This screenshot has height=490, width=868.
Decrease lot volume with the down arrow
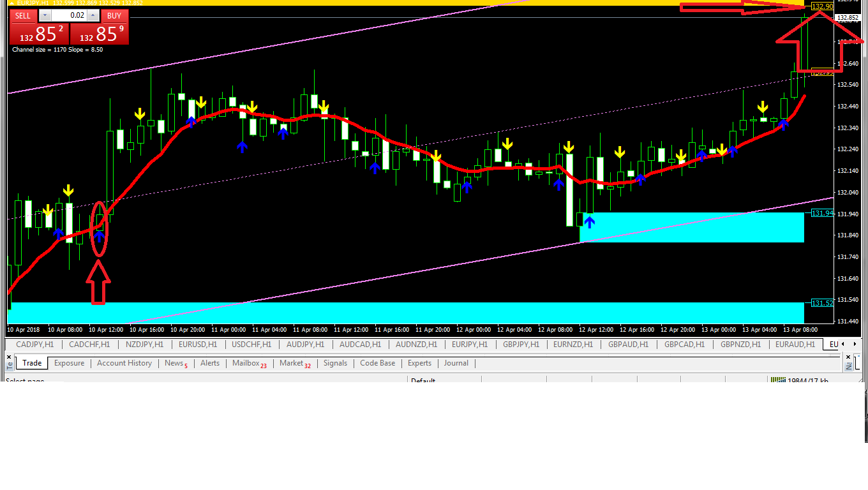[44, 15]
